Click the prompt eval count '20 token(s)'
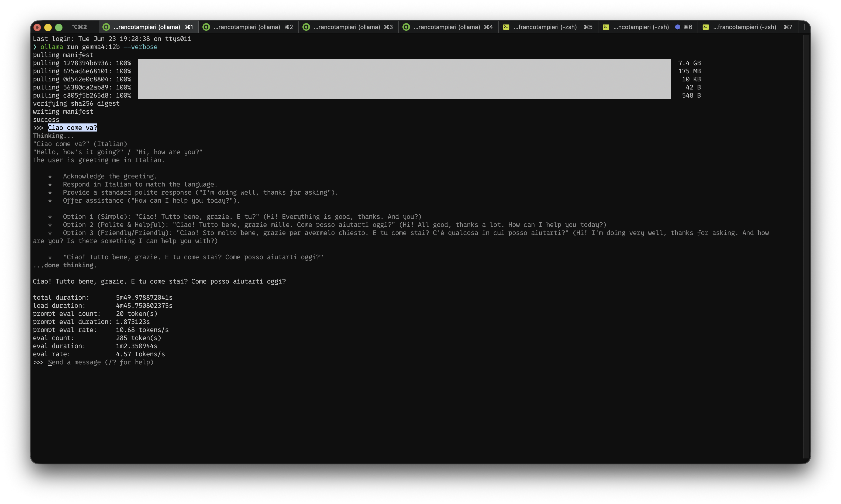This screenshot has height=504, width=841. tap(137, 314)
